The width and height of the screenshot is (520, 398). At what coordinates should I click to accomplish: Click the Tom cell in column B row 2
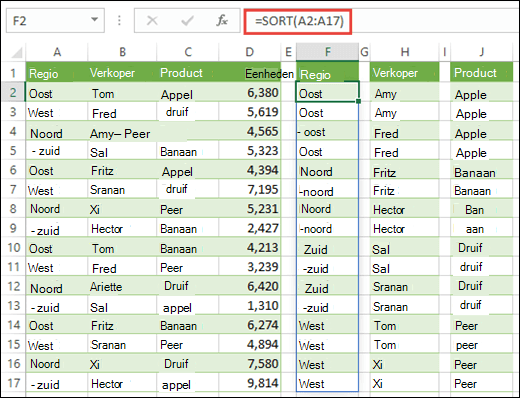[122, 92]
